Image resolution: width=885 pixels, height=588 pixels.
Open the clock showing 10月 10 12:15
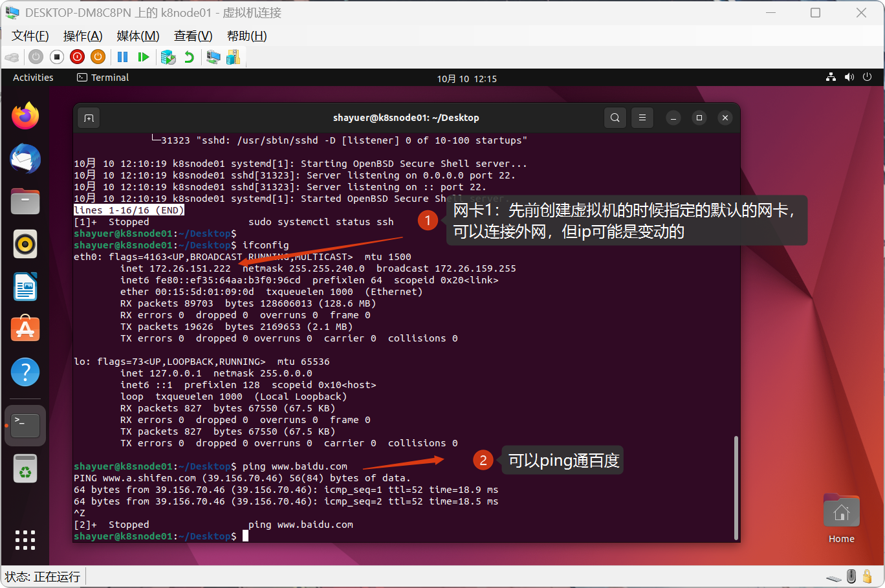click(x=466, y=78)
